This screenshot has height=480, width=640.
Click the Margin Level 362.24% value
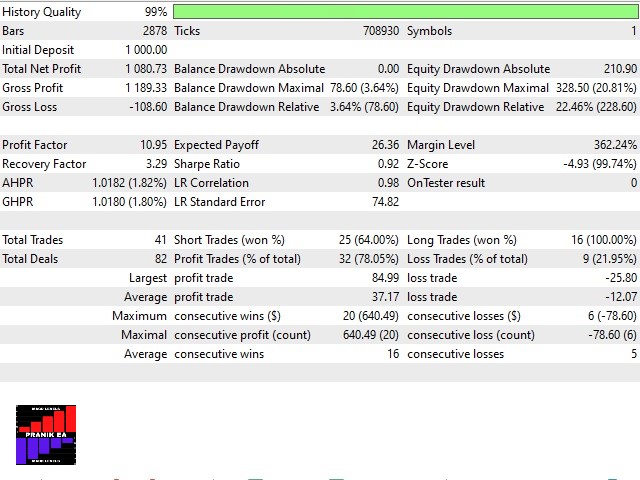(x=614, y=145)
